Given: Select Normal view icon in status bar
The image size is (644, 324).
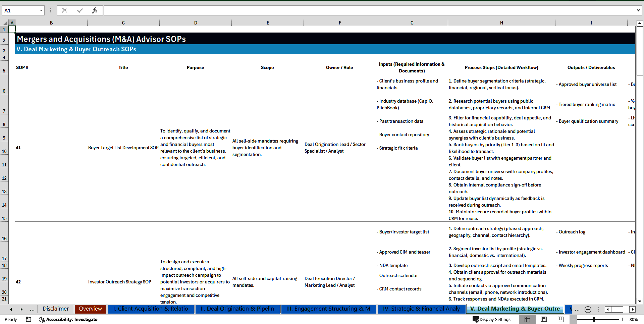Looking at the screenshot, I should (527, 319).
